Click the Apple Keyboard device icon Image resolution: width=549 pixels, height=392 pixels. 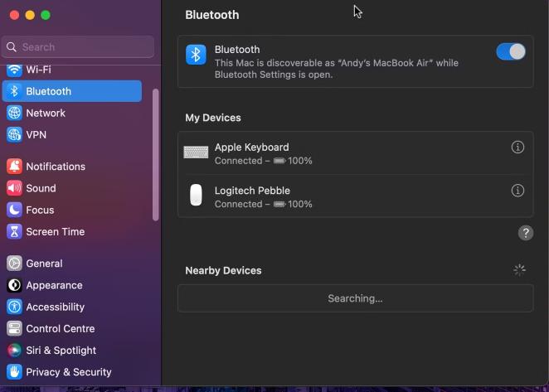pos(196,152)
